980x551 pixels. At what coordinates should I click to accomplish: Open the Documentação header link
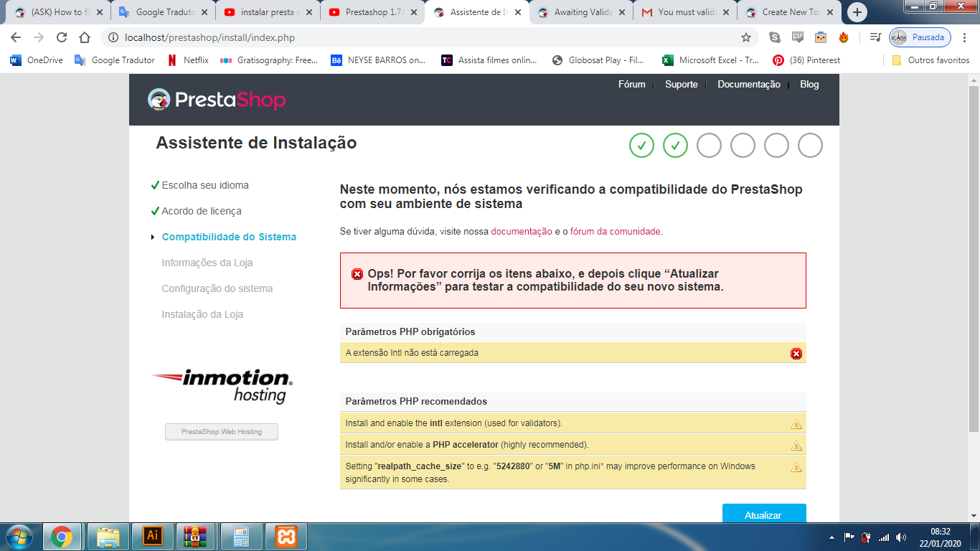pos(748,84)
